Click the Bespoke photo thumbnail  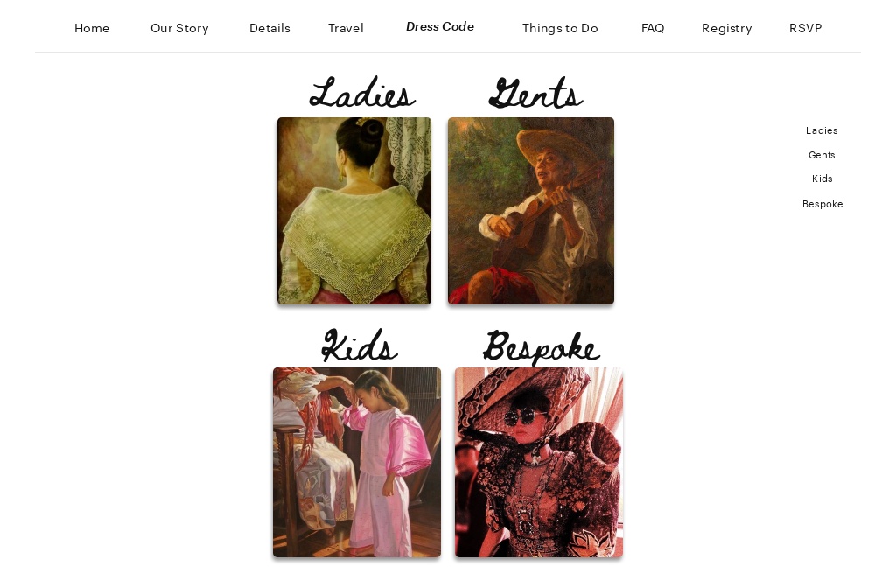click(x=539, y=462)
